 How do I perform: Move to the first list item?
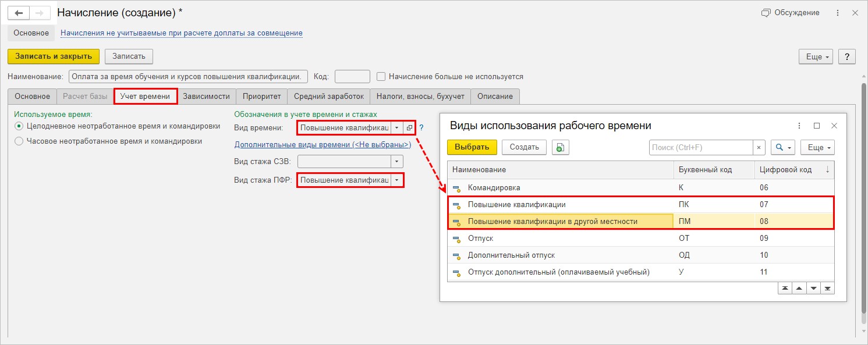(785, 288)
